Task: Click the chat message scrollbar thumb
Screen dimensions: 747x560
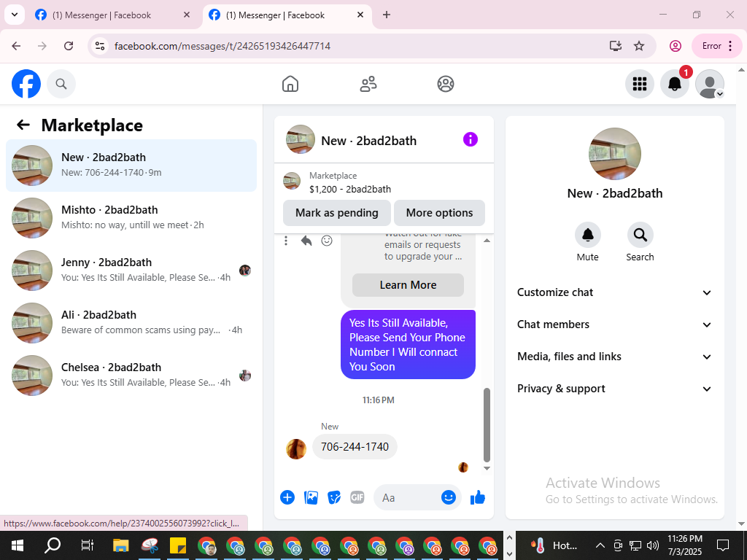Action: tap(487, 425)
